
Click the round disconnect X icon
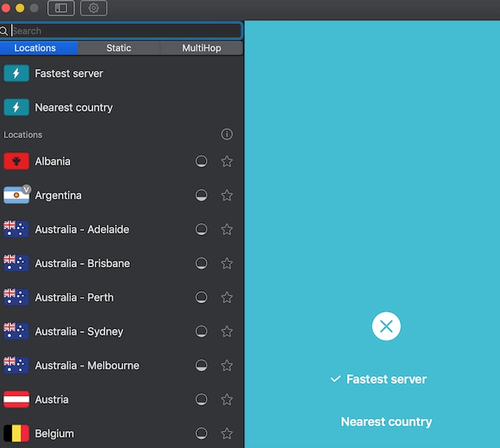tap(386, 326)
